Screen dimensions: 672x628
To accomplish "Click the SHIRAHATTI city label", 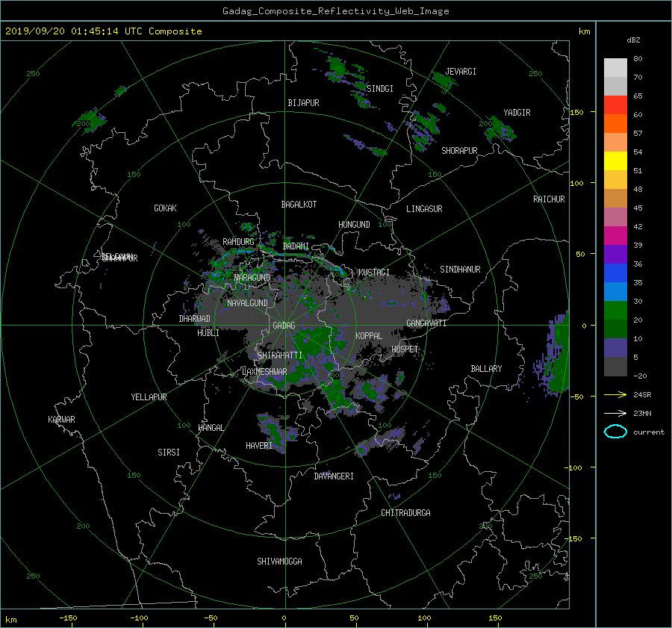I will click(x=280, y=355).
